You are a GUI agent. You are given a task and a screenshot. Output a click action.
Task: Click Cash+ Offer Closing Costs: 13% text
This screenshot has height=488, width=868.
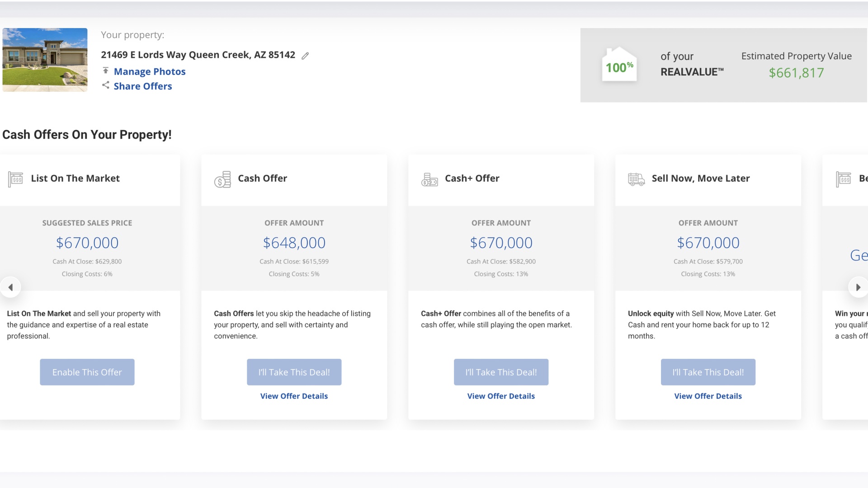coord(501,274)
